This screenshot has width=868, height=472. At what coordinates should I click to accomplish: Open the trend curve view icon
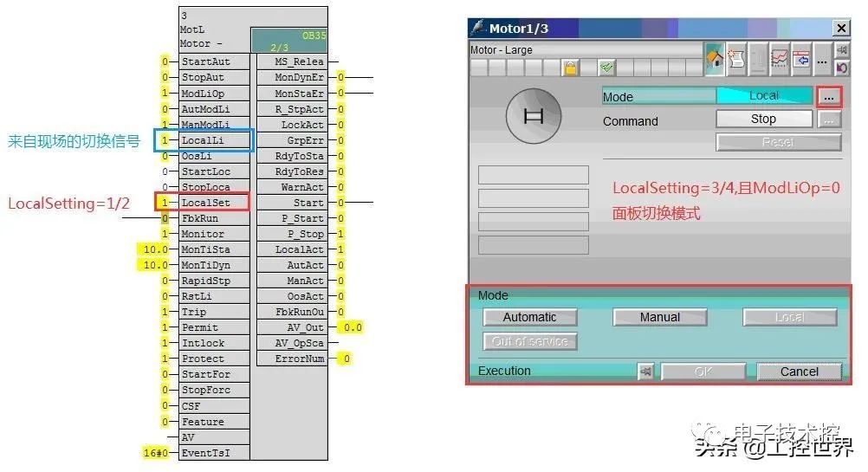point(780,59)
